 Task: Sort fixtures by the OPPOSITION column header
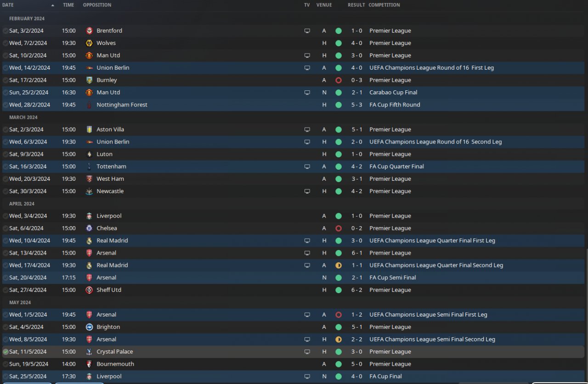pos(97,5)
